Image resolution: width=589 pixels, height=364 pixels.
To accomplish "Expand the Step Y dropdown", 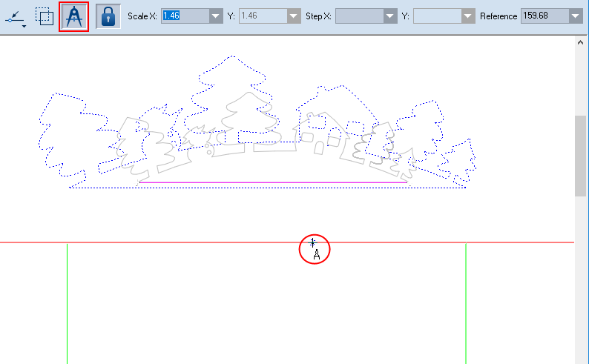I will coord(467,16).
